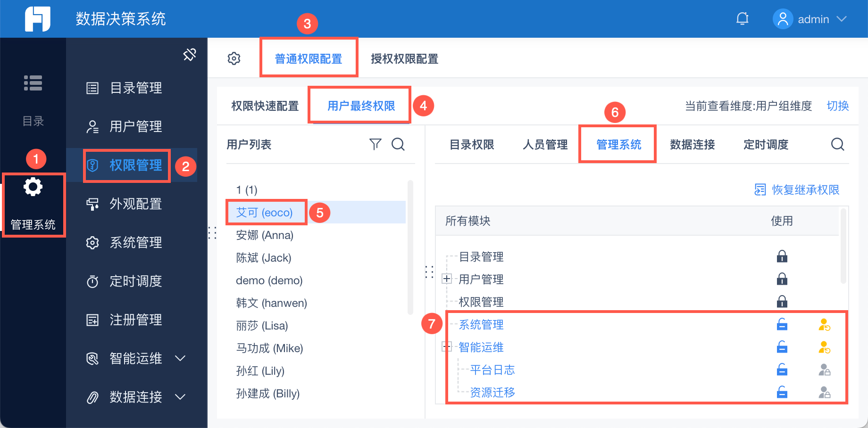Toggle lock for 目录管理 usage permission
The width and height of the screenshot is (868, 428).
click(782, 256)
